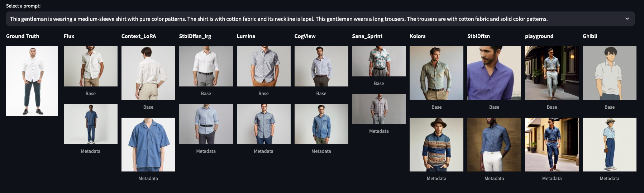Open the Flux Base image

(x=91, y=66)
